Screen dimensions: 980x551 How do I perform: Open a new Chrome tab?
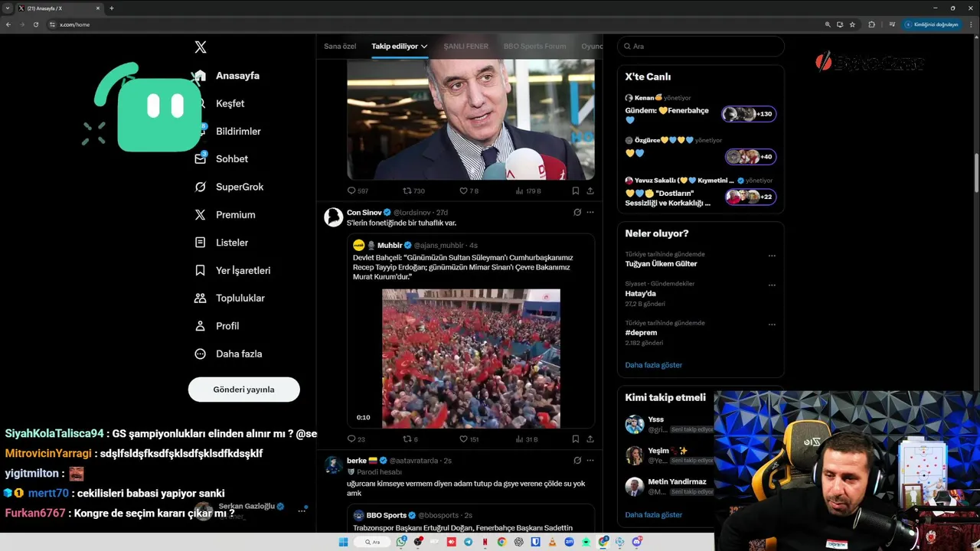click(112, 8)
